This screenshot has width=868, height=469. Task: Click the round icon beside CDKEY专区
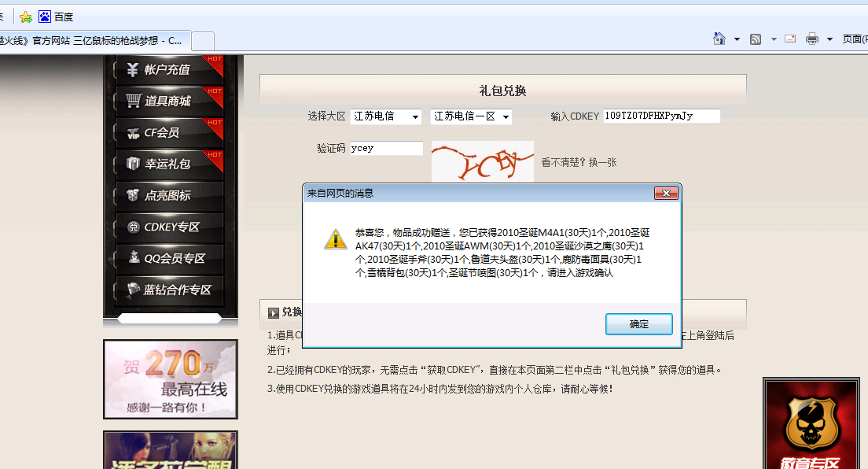[x=134, y=227]
